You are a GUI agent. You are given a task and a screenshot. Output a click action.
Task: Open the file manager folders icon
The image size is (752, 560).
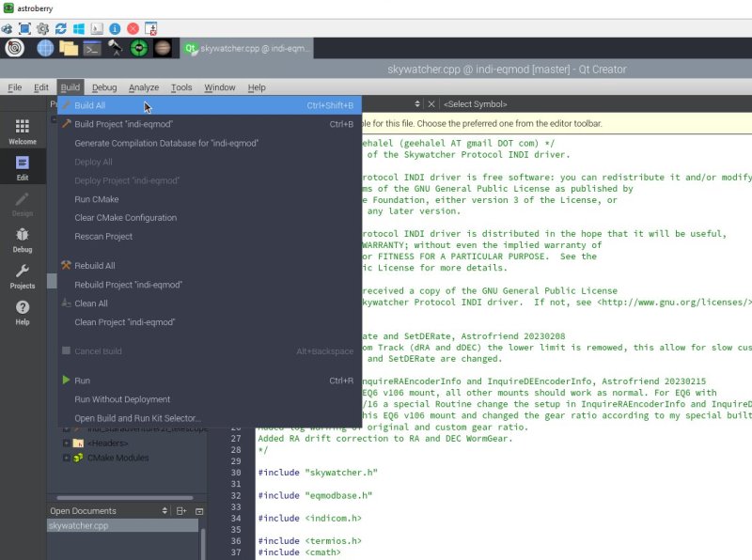(x=69, y=48)
